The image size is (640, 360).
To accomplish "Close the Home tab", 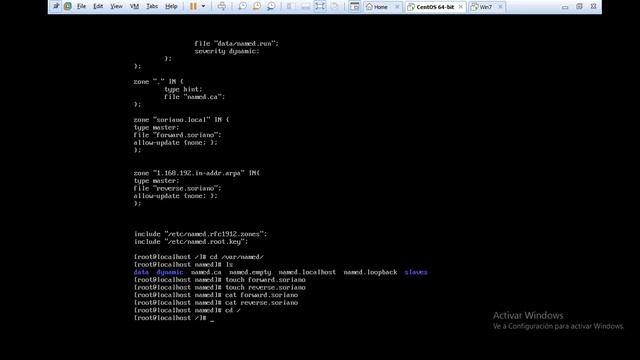I will click(397, 7).
